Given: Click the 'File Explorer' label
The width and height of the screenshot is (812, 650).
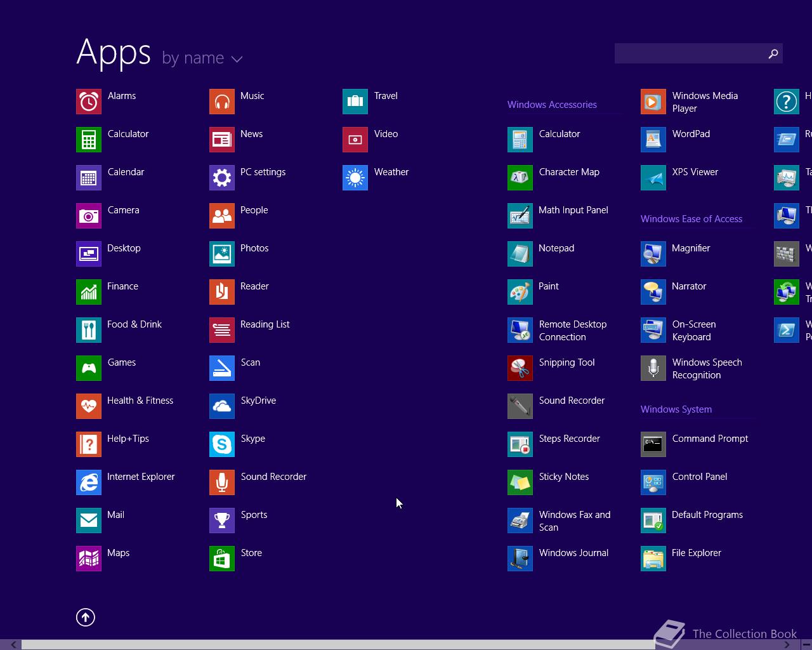Looking at the screenshot, I should [x=697, y=553].
